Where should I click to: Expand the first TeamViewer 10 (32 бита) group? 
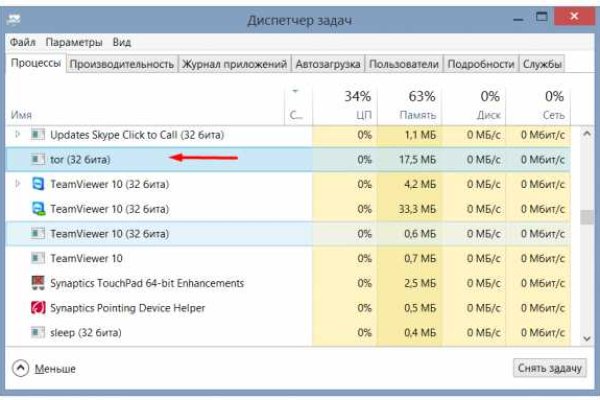pos(17,183)
